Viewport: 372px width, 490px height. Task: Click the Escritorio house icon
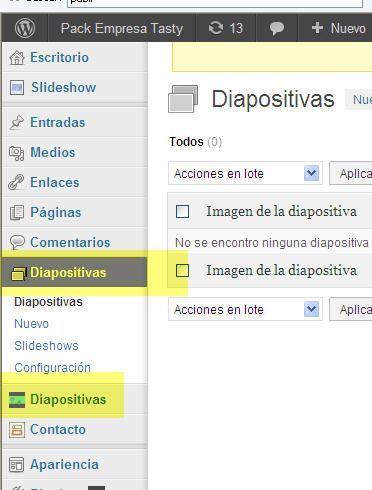[17, 57]
